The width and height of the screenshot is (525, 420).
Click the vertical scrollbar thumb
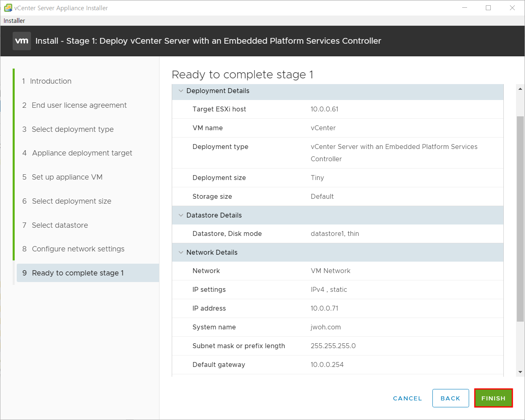click(520, 218)
